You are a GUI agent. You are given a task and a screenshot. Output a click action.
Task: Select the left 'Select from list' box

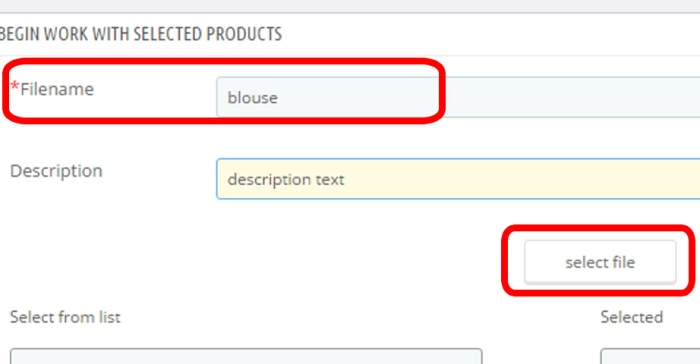246,356
